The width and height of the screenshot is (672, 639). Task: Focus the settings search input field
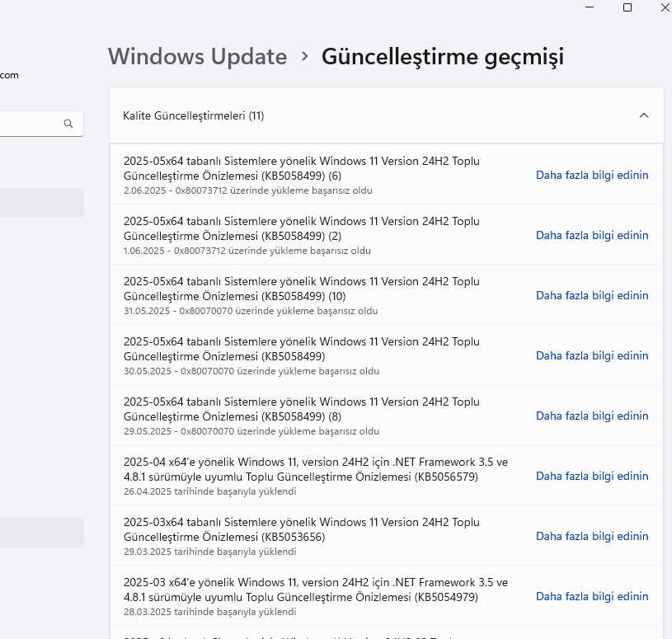[29, 124]
